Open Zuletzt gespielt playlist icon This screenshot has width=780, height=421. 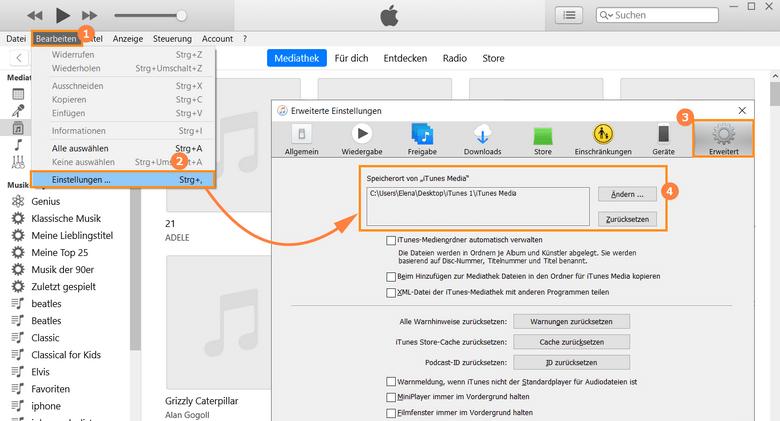18,287
